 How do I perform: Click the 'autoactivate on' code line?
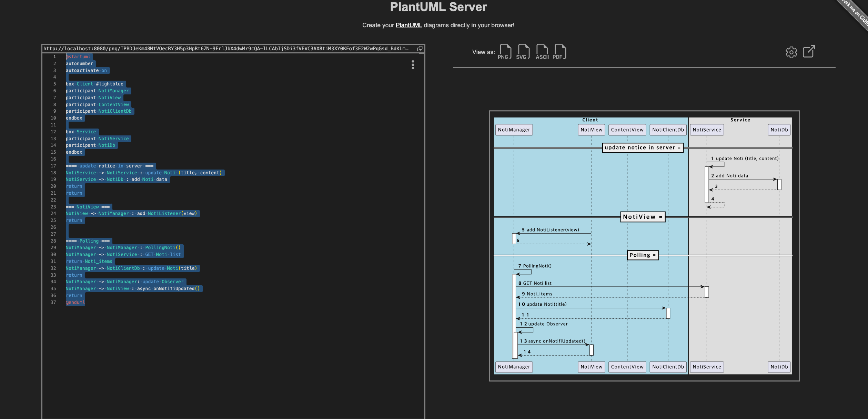tap(87, 70)
